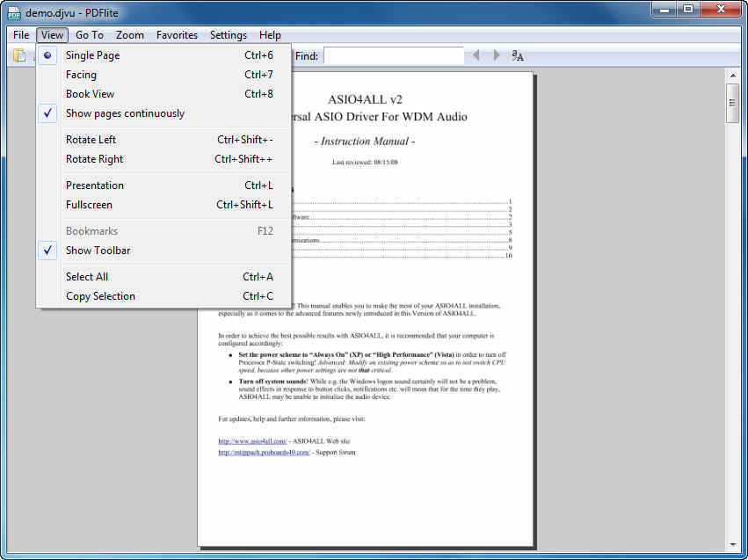The height and width of the screenshot is (560, 748).
Task: Choose Book View layout
Action: [x=164, y=94]
